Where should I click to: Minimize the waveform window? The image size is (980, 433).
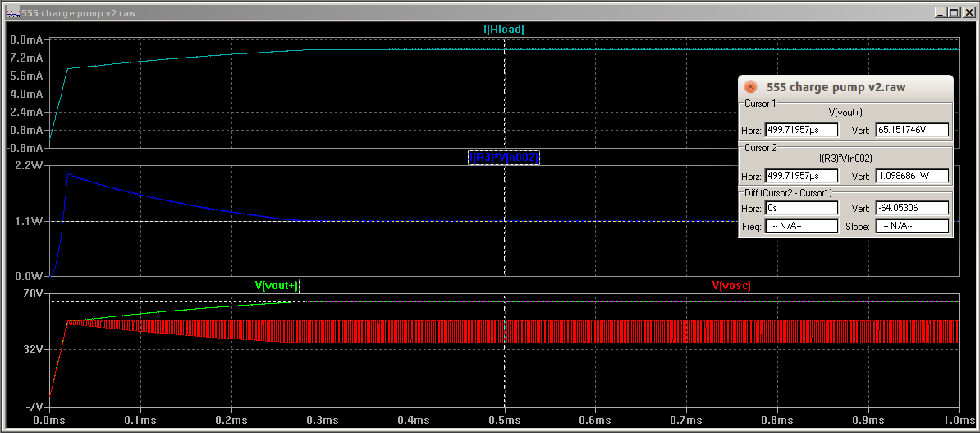click(x=941, y=12)
